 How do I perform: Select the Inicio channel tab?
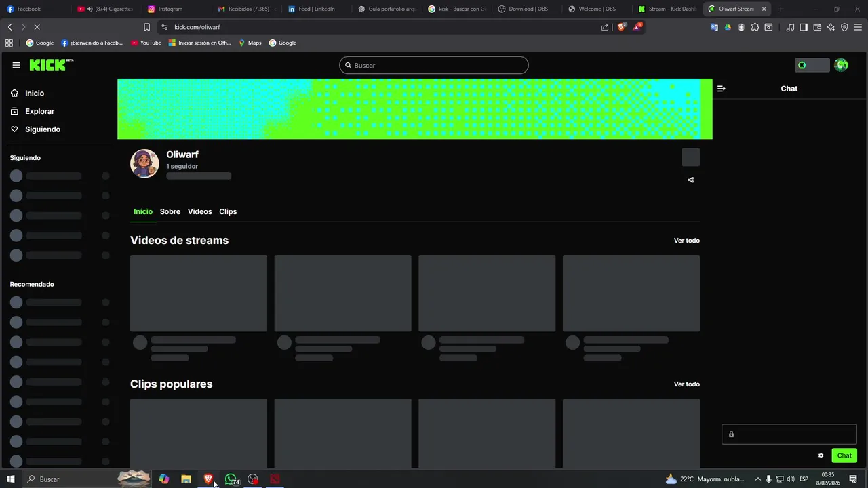pos(143,211)
